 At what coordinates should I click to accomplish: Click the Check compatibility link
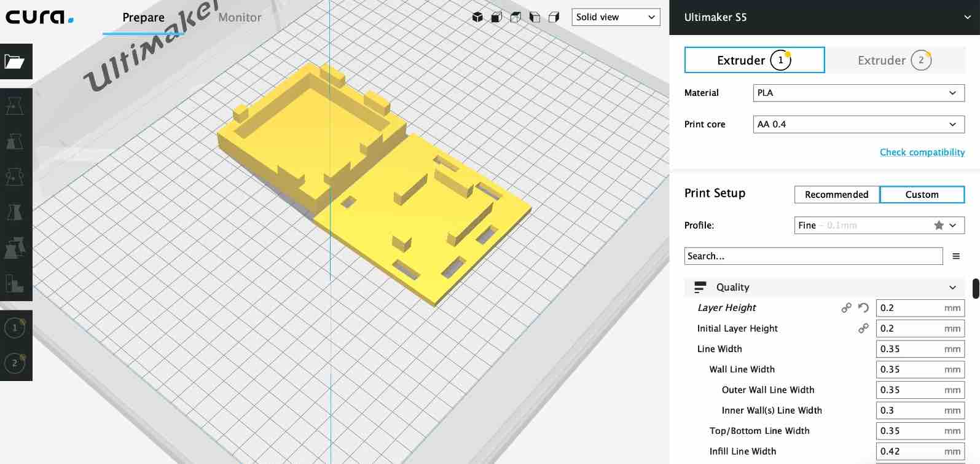pyautogui.click(x=922, y=152)
